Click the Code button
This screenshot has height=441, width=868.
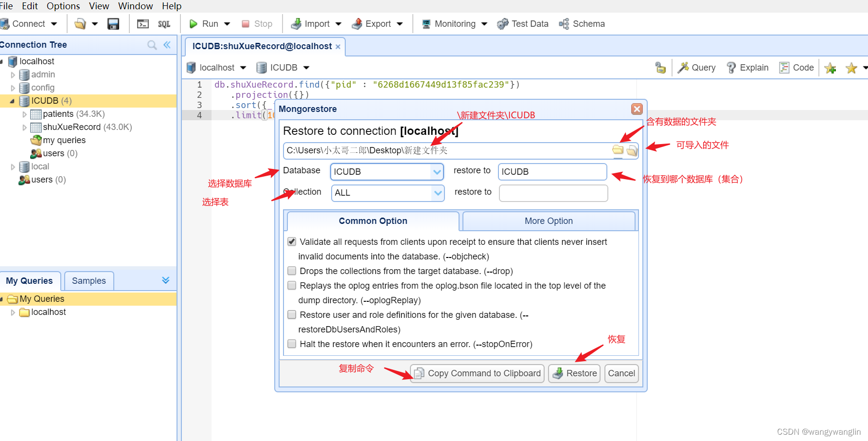(797, 68)
